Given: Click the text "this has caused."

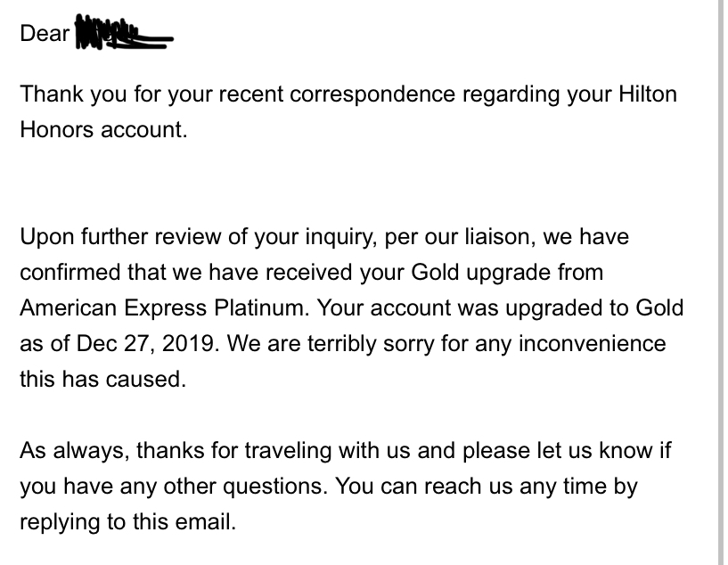Looking at the screenshot, I should (102, 378).
